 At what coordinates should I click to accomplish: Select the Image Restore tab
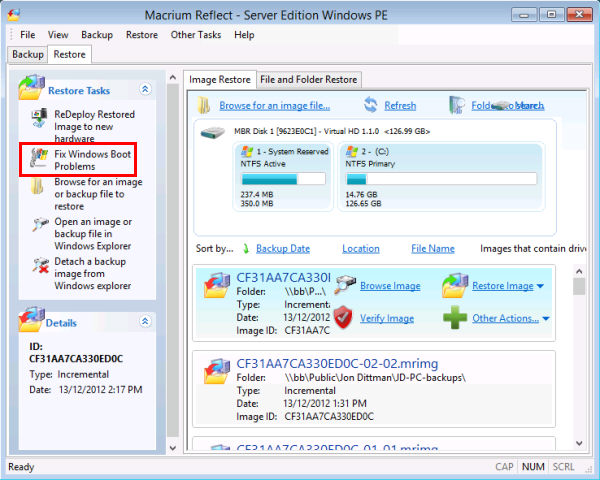[x=220, y=80]
